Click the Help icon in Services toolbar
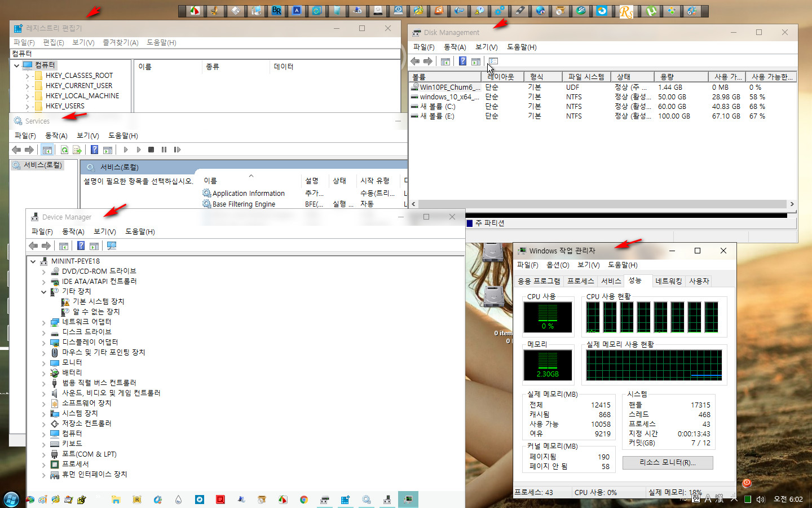Viewport: 812px width, 508px height. [94, 150]
